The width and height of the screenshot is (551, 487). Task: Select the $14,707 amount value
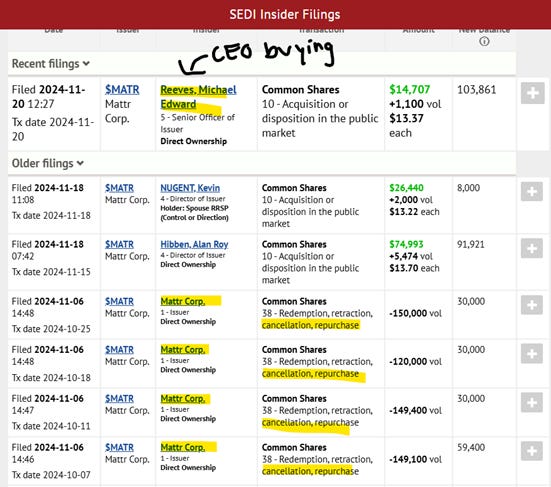click(x=409, y=90)
